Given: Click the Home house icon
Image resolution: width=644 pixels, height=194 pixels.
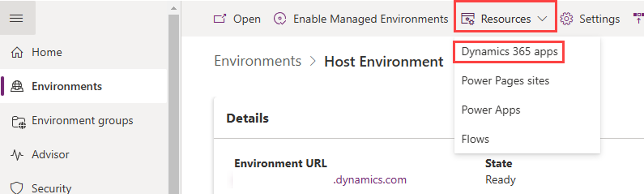Looking at the screenshot, I should click(x=17, y=52).
